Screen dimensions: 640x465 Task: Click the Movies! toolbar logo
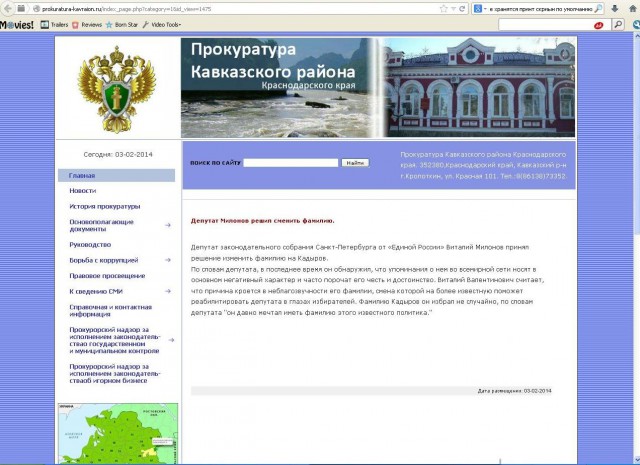tap(17, 25)
